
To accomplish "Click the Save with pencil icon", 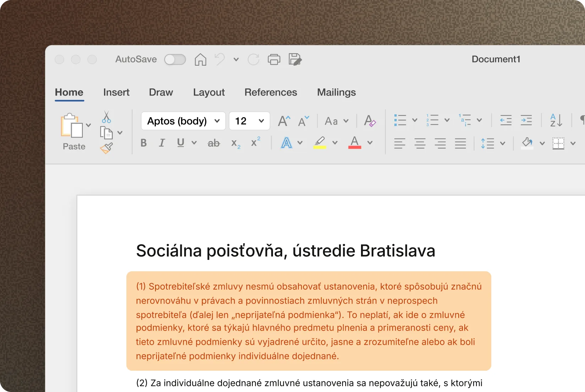I will pyautogui.click(x=295, y=59).
